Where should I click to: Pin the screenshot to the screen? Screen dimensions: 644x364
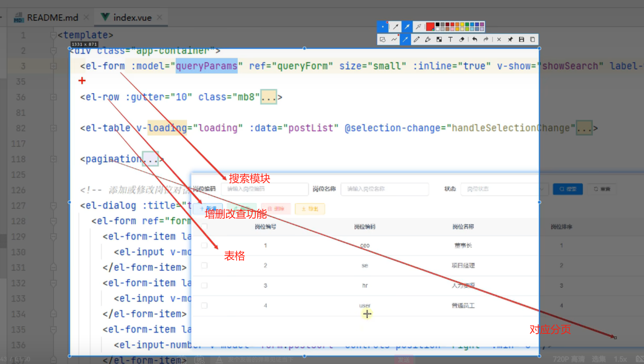point(510,39)
